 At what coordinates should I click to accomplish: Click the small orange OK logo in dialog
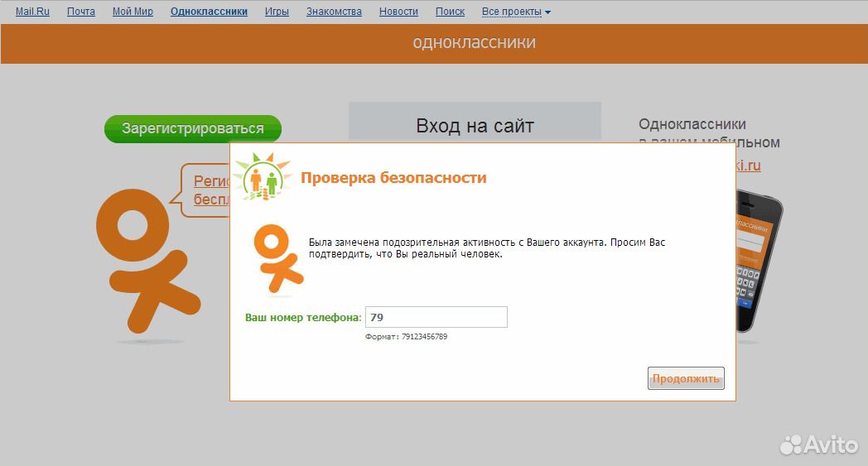(x=277, y=258)
